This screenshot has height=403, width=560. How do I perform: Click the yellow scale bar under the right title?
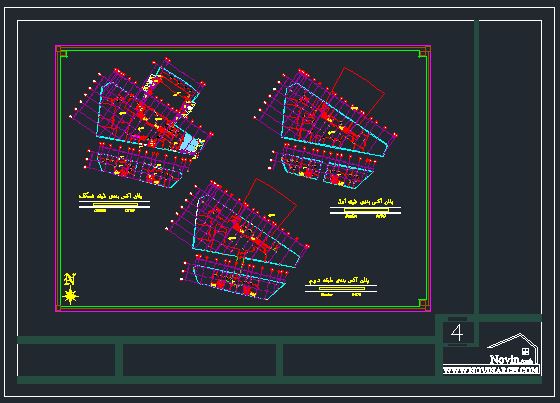(366, 210)
